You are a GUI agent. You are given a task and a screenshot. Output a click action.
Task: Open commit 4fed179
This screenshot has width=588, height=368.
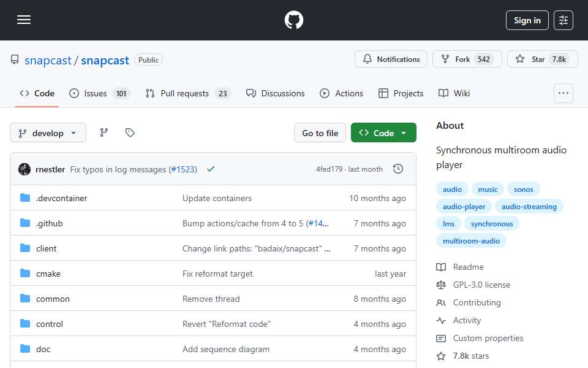tap(330, 169)
